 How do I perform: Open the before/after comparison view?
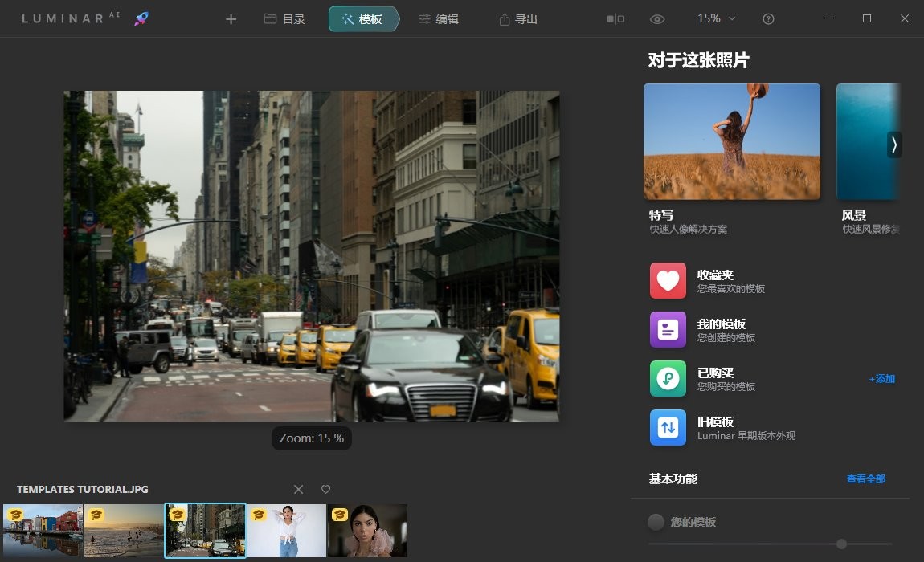pyautogui.click(x=615, y=18)
